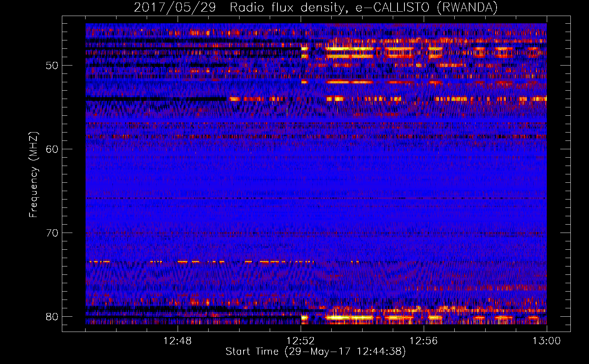The height and width of the screenshot is (364, 589).
Task: Click the 50 MHz frequency tick label
Action: pos(52,66)
